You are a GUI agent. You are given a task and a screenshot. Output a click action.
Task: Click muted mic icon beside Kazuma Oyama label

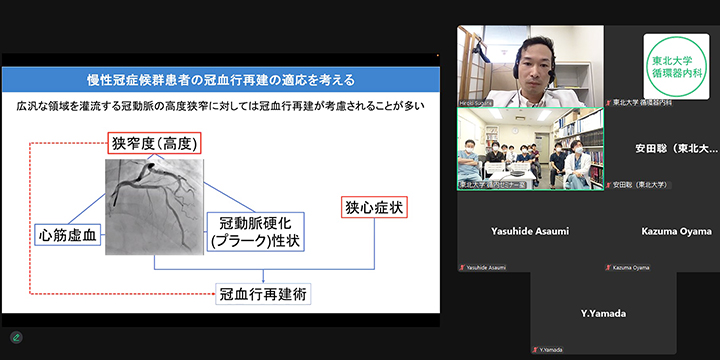click(x=608, y=267)
